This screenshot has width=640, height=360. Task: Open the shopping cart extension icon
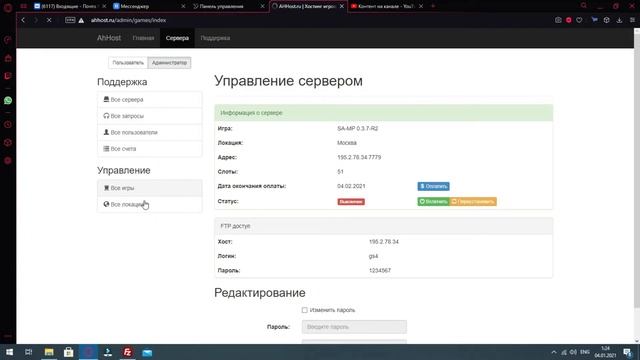594,20
